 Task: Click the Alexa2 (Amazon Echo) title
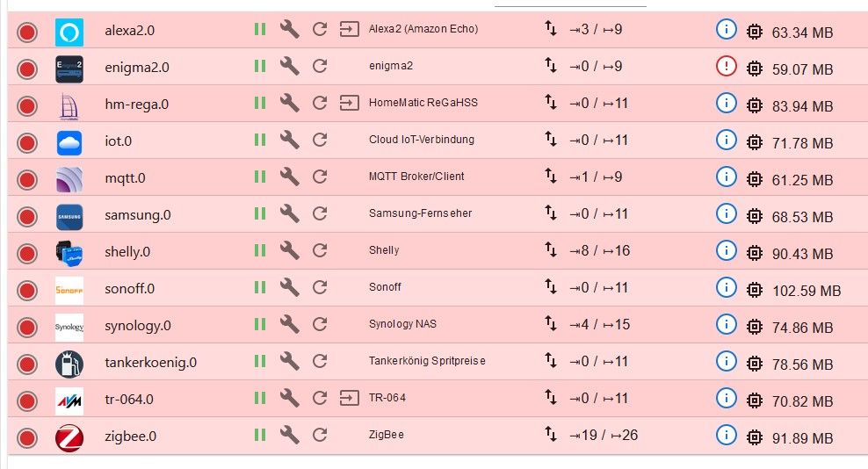(423, 29)
